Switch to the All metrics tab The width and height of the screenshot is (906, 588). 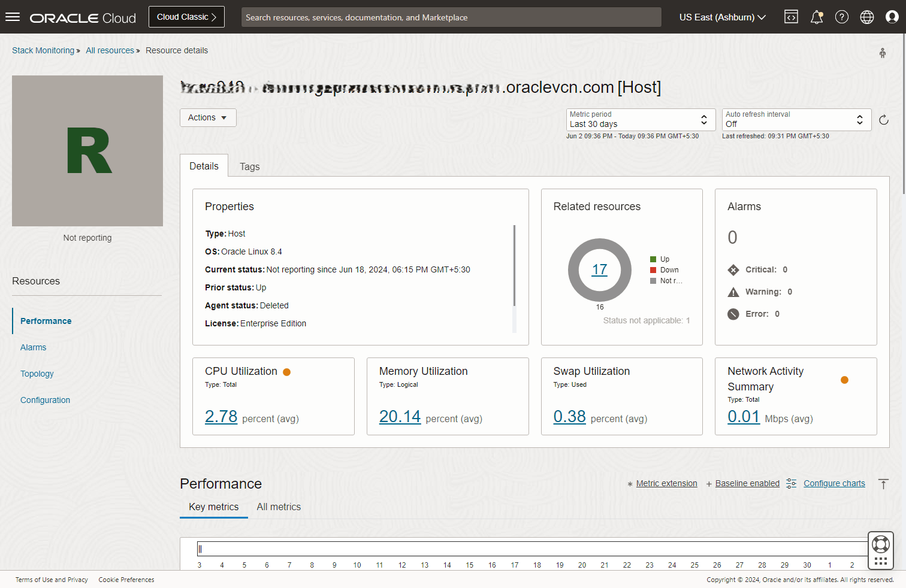pos(279,507)
